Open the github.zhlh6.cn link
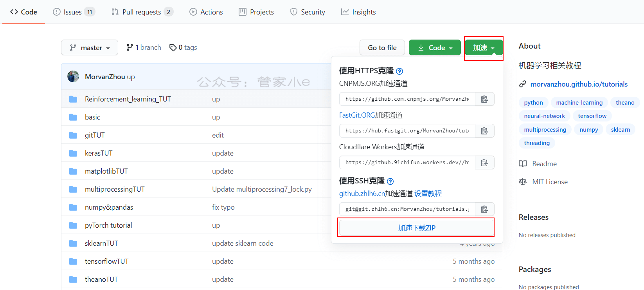 [x=362, y=194]
